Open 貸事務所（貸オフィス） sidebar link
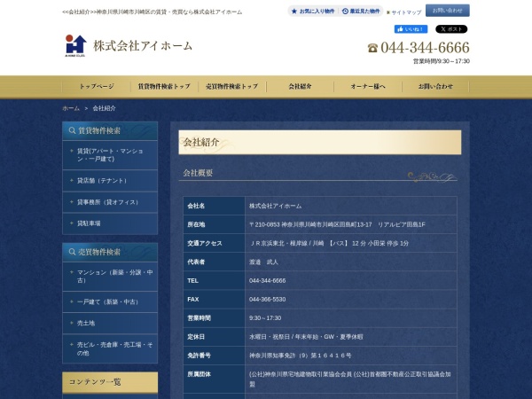This screenshot has height=399, width=532. click(110, 202)
